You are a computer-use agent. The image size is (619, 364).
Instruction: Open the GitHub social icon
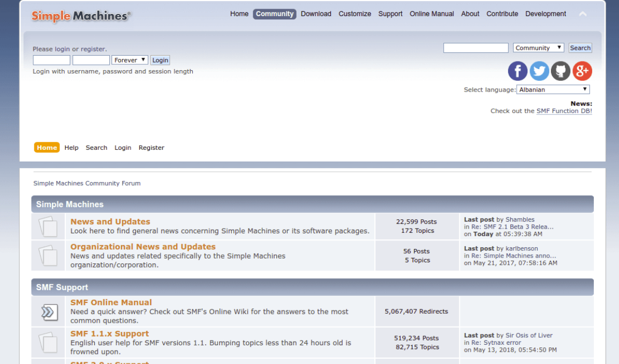[561, 71]
